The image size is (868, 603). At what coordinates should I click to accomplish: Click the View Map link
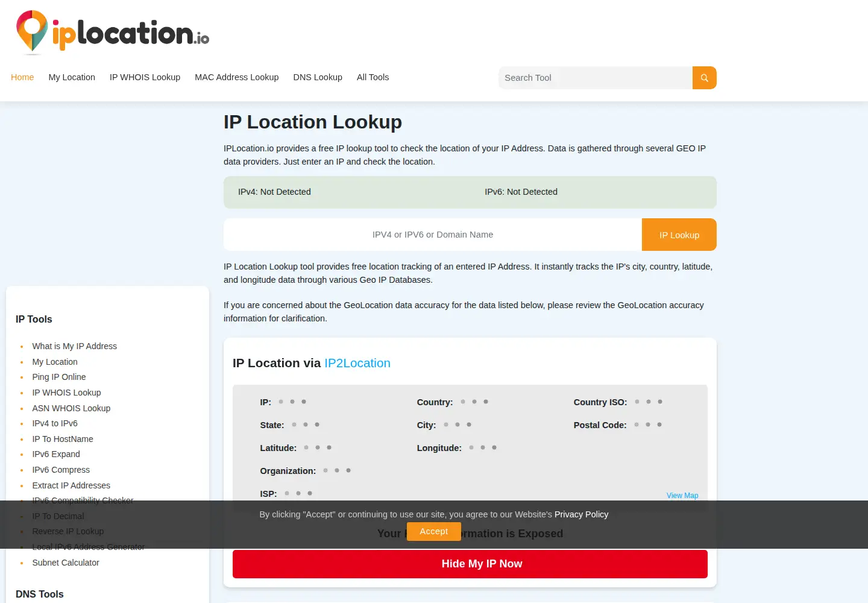coord(682,496)
